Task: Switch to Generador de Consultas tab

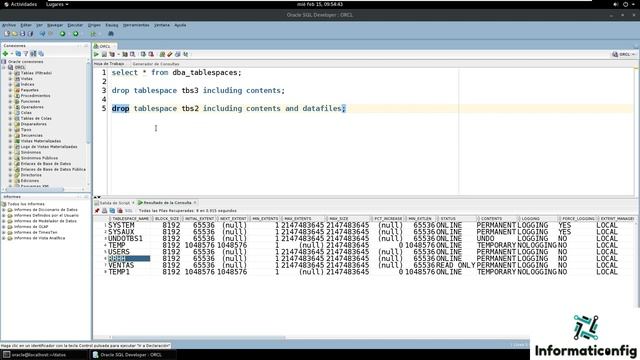Action: tap(156, 64)
